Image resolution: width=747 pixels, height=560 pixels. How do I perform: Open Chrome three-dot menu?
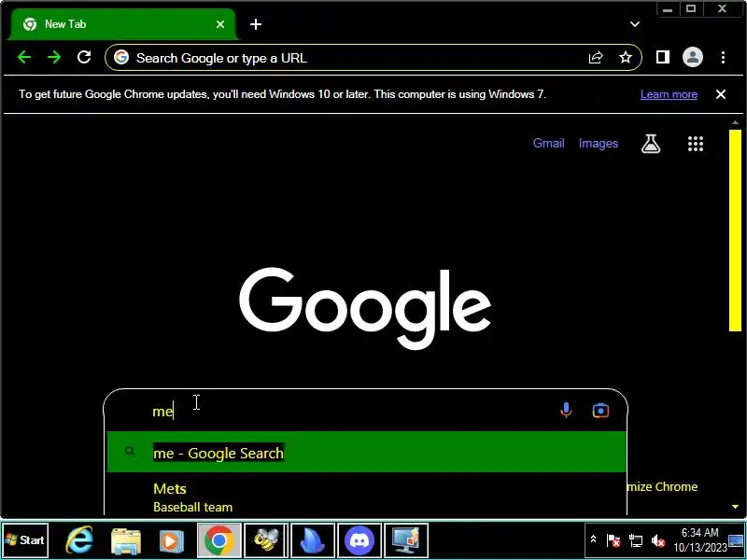[x=723, y=58]
